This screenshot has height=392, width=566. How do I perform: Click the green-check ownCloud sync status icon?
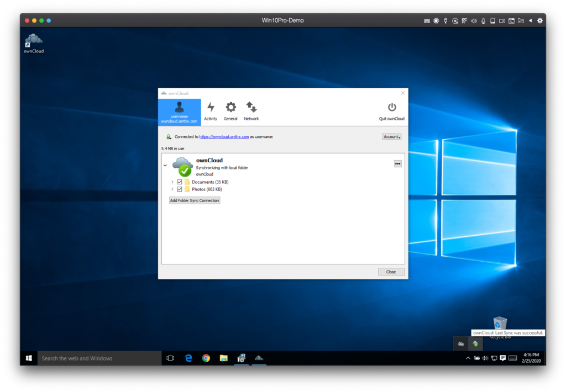pyautogui.click(x=182, y=167)
